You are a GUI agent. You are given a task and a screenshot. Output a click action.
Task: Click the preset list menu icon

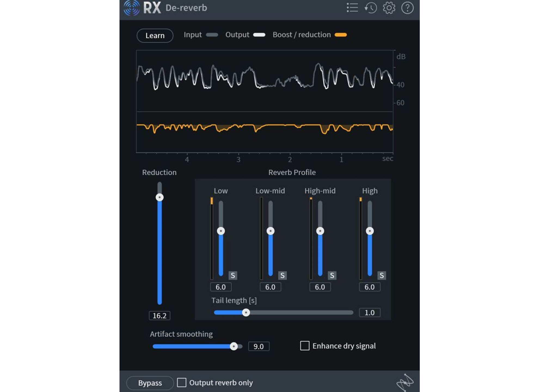point(353,8)
